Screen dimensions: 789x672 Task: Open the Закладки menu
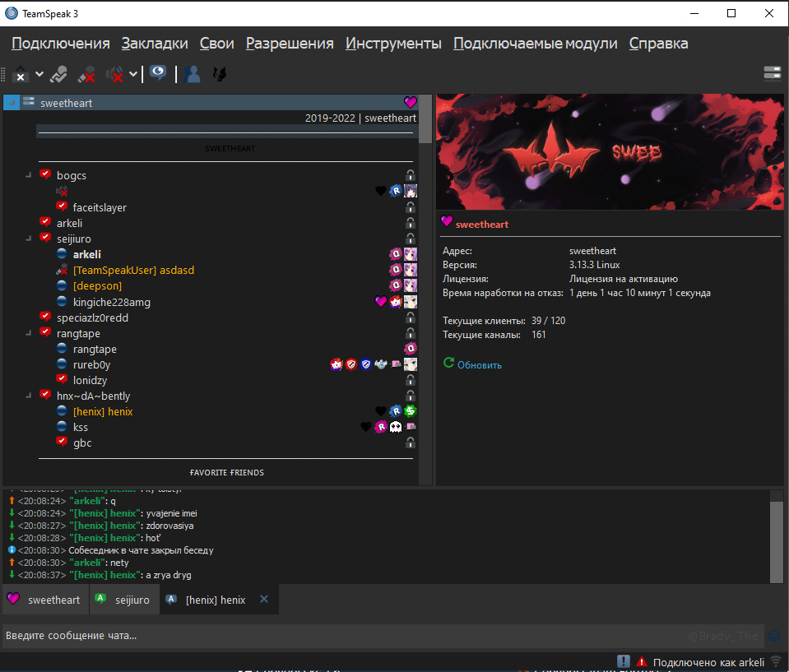(x=155, y=44)
